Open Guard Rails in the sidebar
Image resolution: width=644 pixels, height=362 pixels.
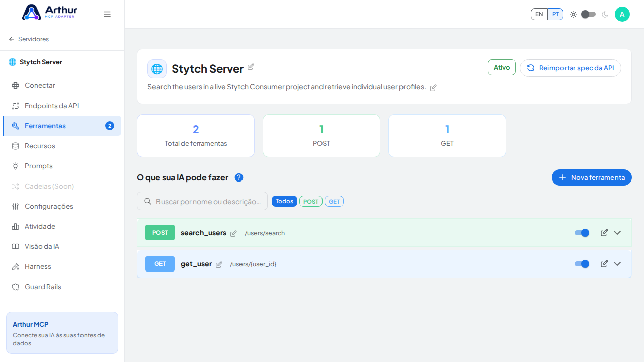click(62, 287)
